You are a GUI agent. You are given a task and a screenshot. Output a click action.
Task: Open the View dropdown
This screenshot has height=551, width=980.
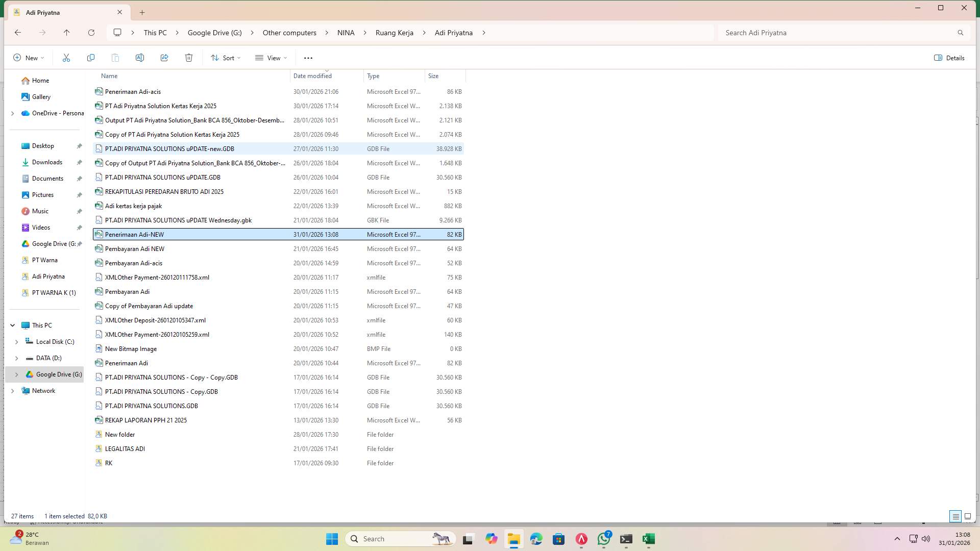[x=271, y=58]
